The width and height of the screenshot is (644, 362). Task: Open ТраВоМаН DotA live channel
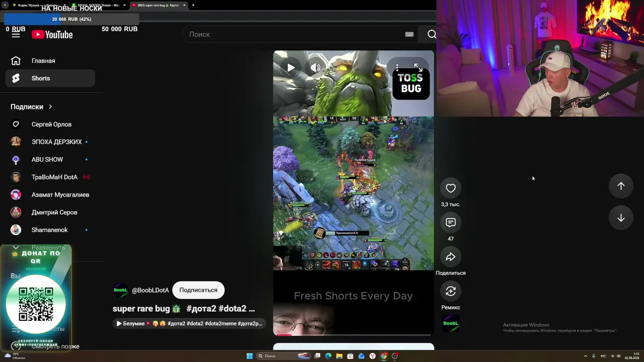50,177
